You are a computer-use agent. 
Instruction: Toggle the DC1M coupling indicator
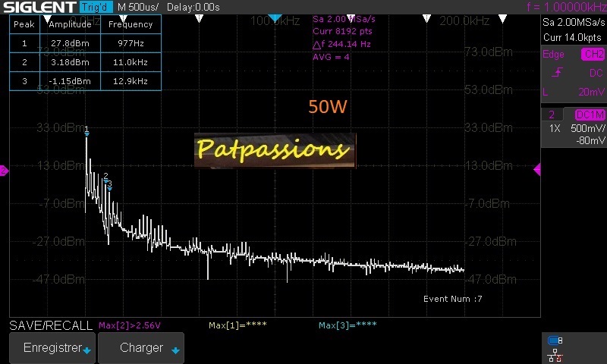589,115
